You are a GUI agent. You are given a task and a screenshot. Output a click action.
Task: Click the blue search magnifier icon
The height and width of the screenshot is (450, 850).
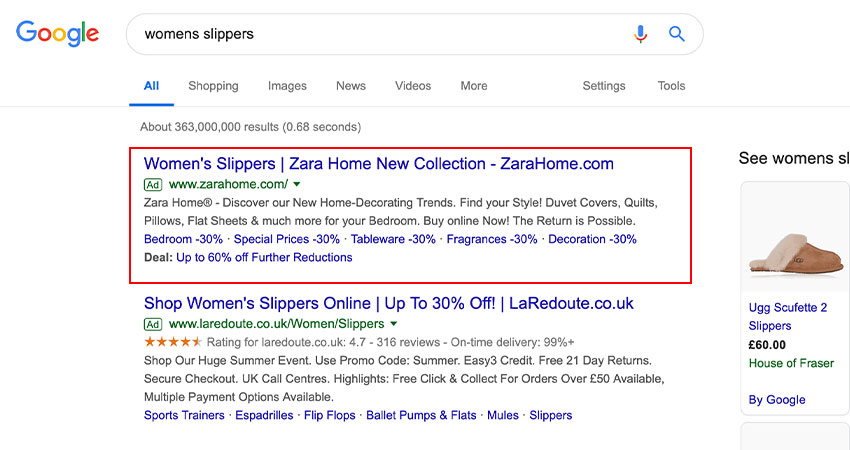coord(677,34)
